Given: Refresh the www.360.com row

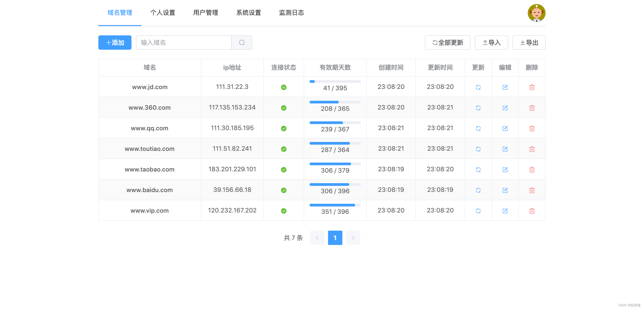Looking at the screenshot, I should 478,108.
